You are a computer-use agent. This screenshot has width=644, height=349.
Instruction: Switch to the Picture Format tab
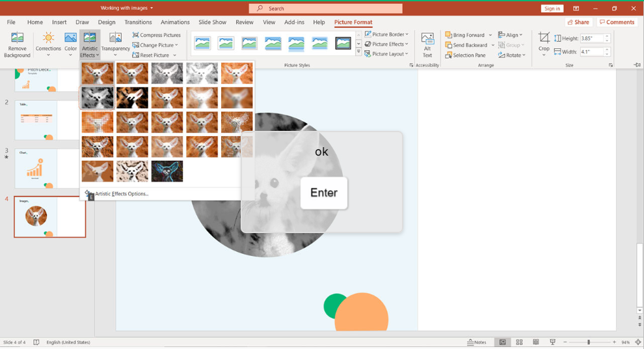click(x=353, y=22)
